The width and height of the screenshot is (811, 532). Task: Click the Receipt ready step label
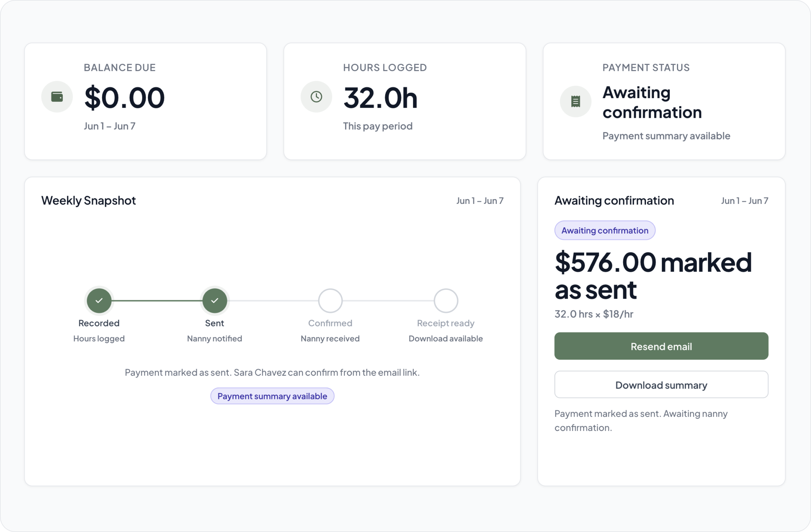[x=446, y=324]
